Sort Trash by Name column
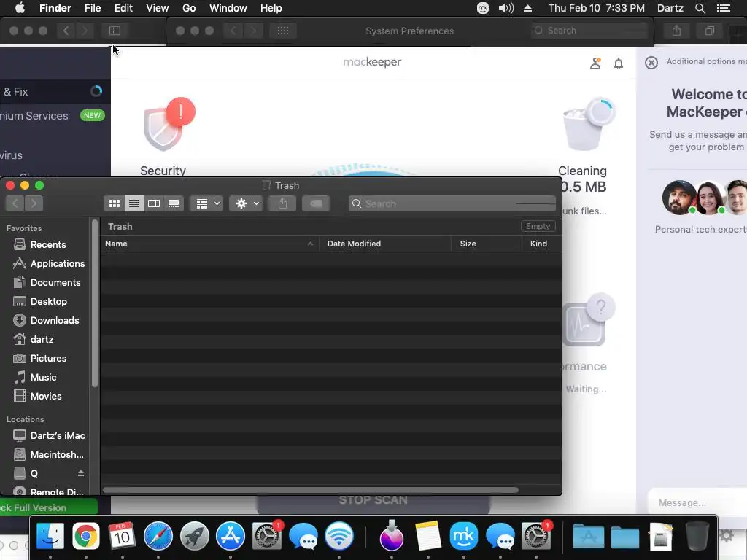The width and height of the screenshot is (747, 560). pos(209,244)
